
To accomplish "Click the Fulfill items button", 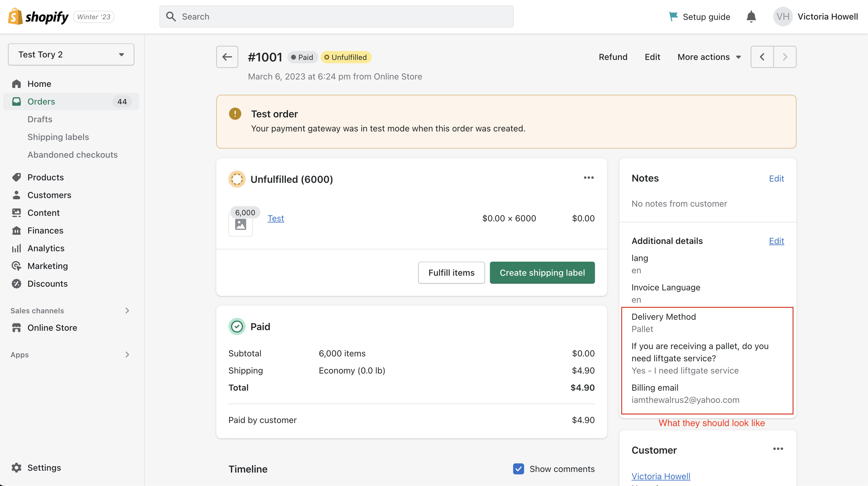I will (x=451, y=273).
